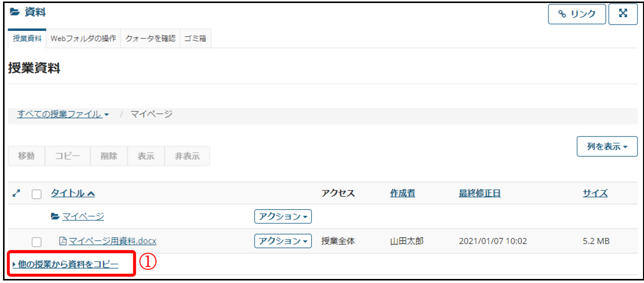Open アクション dropdown for マイページ folder
644x283 pixels.
point(283,217)
